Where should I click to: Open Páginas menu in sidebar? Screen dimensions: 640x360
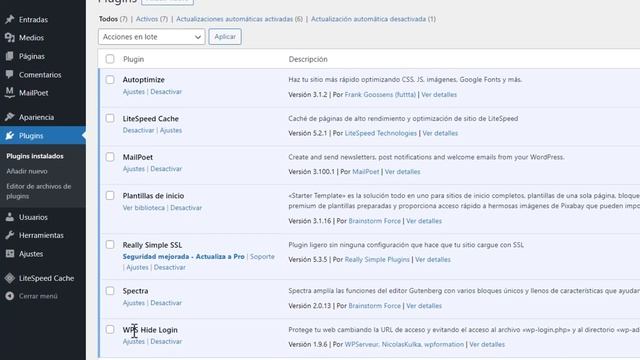coord(32,56)
